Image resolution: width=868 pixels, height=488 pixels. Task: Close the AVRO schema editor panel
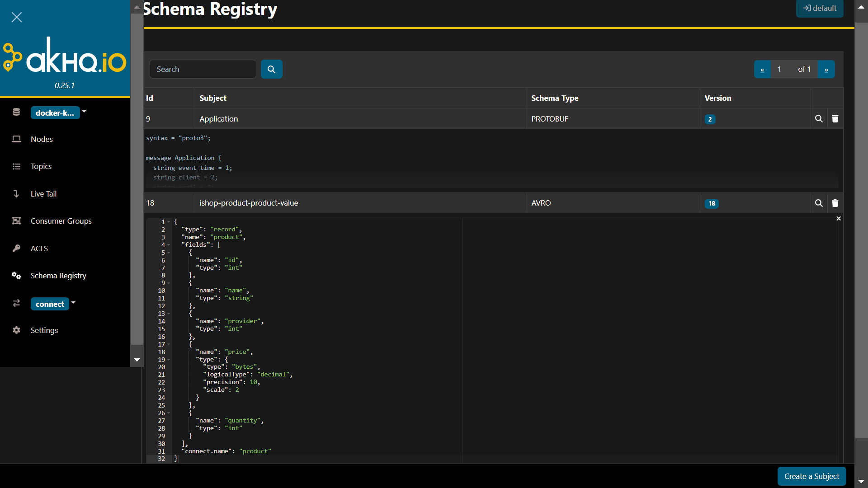839,219
